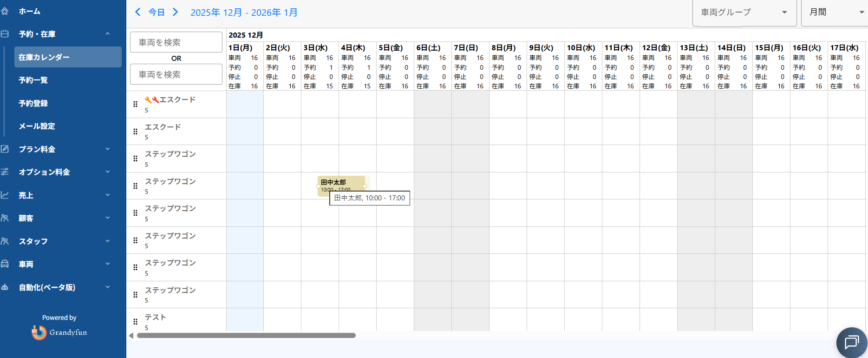Image resolution: width=868 pixels, height=358 pixels.
Task: Open 予約一覧 from the sidebar
Action: pyautogui.click(x=33, y=80)
